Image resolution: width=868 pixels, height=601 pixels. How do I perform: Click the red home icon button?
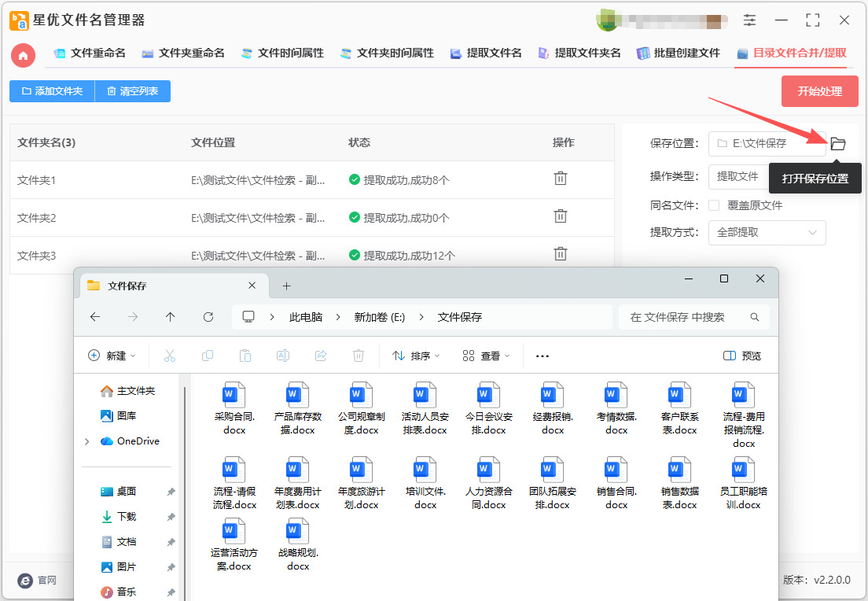point(23,55)
